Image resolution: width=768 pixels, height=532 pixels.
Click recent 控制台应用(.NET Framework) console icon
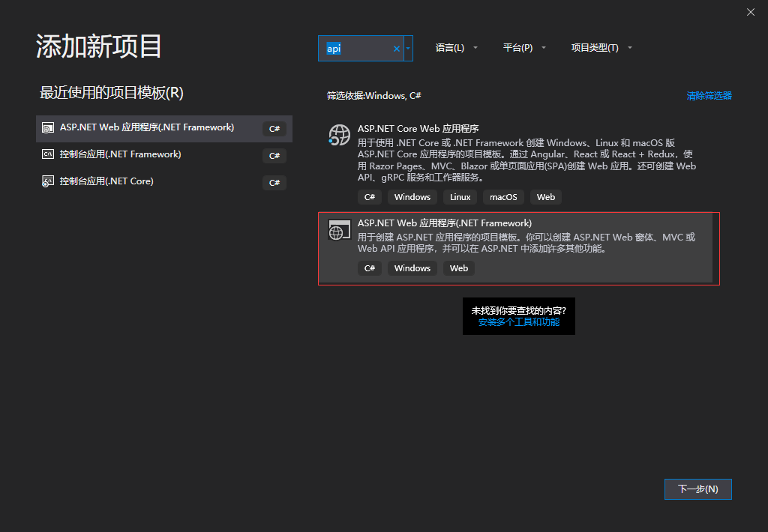point(47,154)
